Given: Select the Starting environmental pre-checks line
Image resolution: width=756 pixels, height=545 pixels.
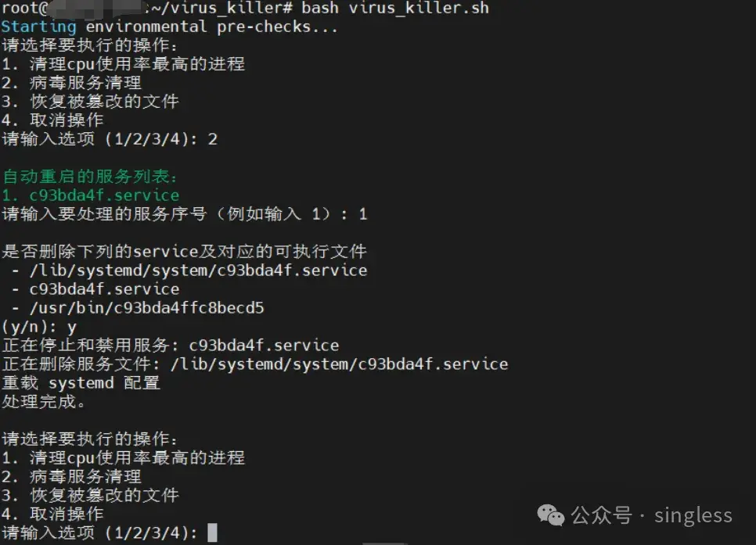Looking at the screenshot, I should point(169,27).
